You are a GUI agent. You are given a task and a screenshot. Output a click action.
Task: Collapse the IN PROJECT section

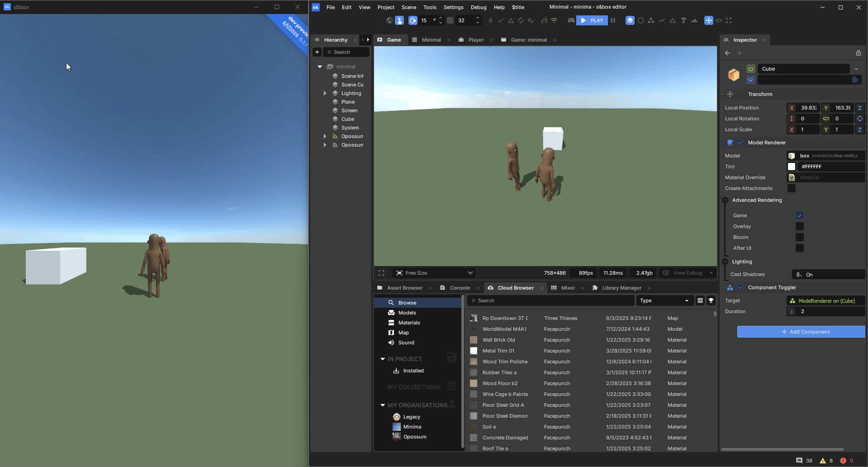tap(383, 359)
